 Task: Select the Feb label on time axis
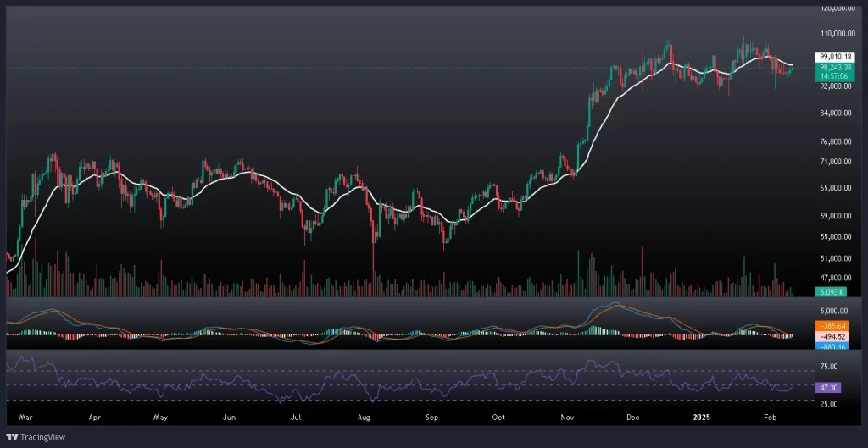[x=771, y=418]
